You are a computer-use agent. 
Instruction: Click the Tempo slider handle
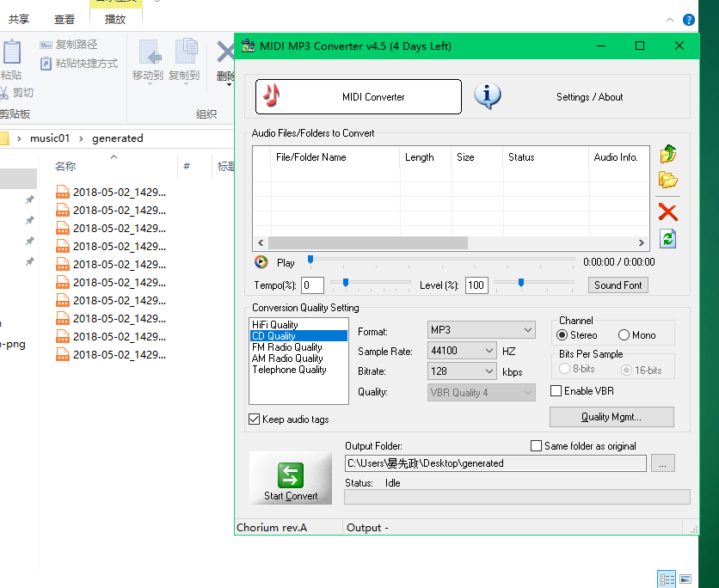point(346,283)
